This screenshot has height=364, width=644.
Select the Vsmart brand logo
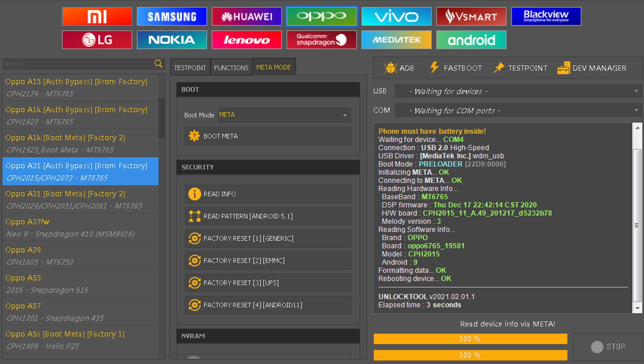pos(471,16)
